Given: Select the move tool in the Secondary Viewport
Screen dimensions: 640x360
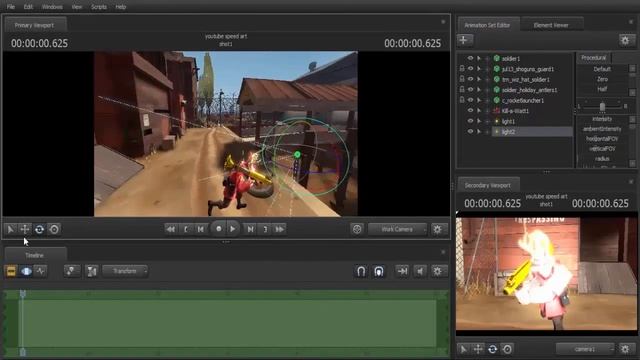Looking at the screenshot, I should 478,349.
